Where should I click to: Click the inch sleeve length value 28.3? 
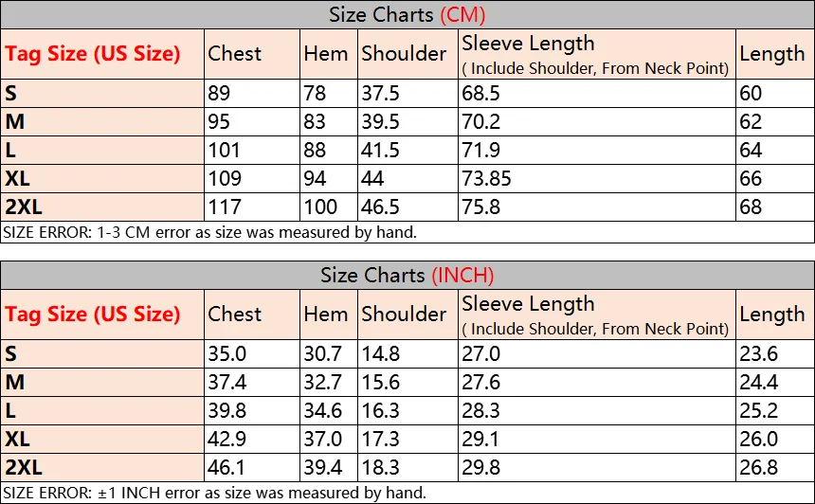tap(480, 411)
